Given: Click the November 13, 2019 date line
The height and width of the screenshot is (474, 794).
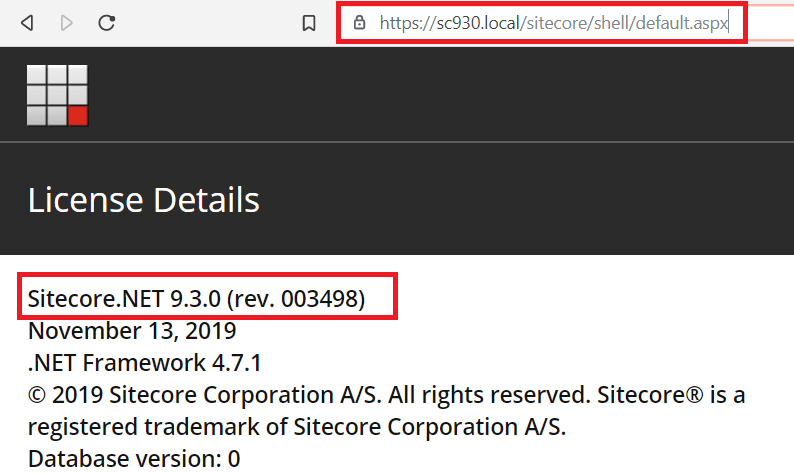Looking at the screenshot, I should [x=132, y=330].
